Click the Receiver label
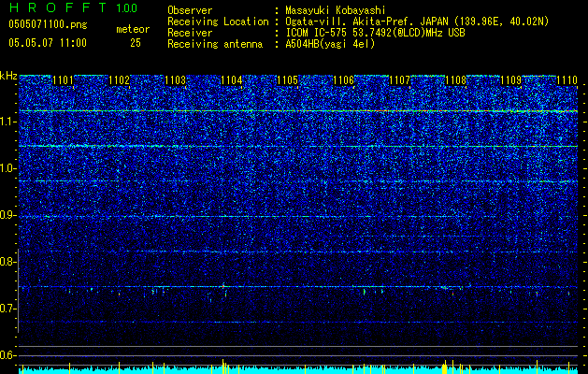This screenshot has height=374, width=588. coord(190,33)
